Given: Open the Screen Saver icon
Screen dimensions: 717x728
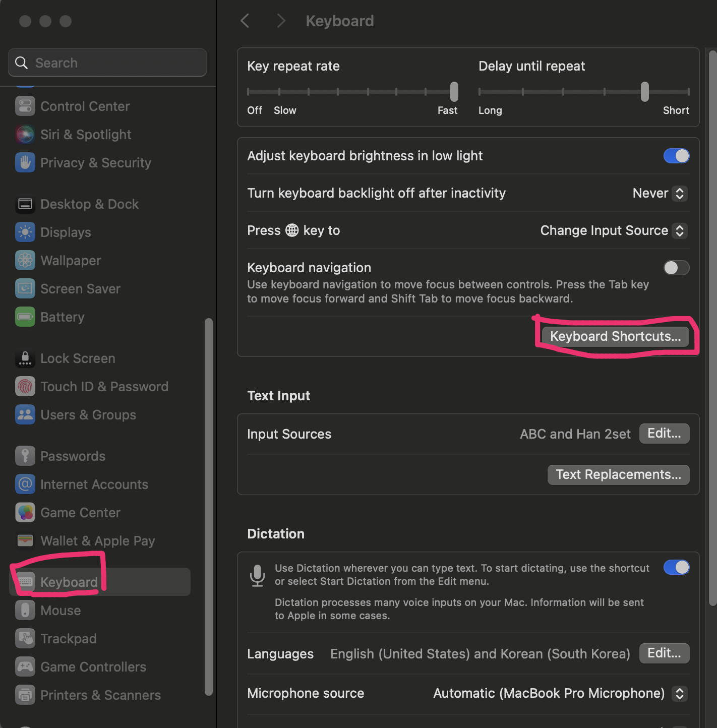Looking at the screenshot, I should (25, 289).
